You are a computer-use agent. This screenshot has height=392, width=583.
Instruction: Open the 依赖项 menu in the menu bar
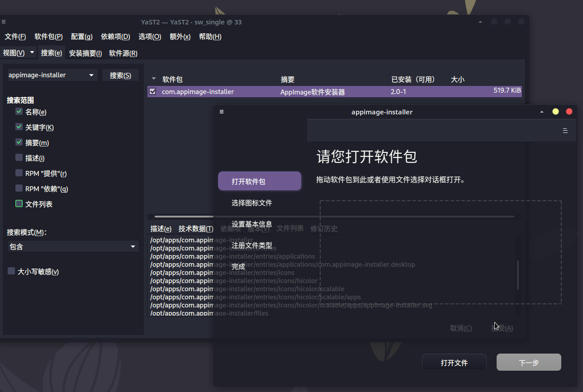[x=115, y=37]
